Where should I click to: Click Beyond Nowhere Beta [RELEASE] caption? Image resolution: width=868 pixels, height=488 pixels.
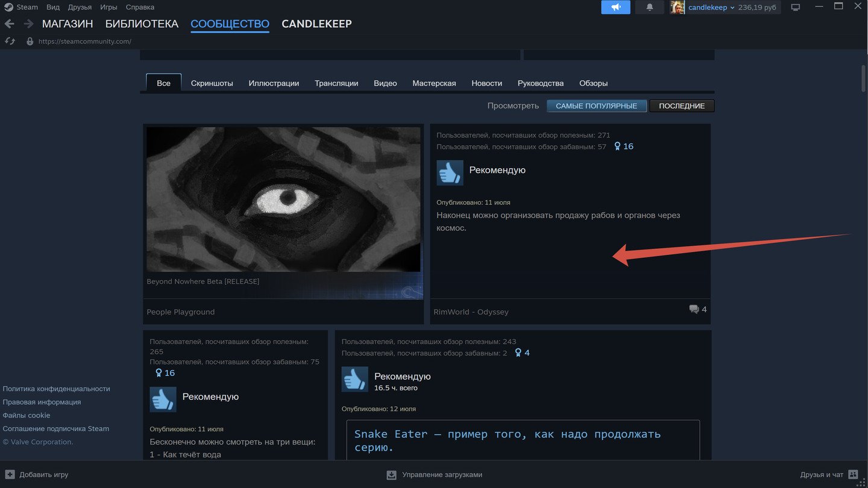pyautogui.click(x=203, y=281)
